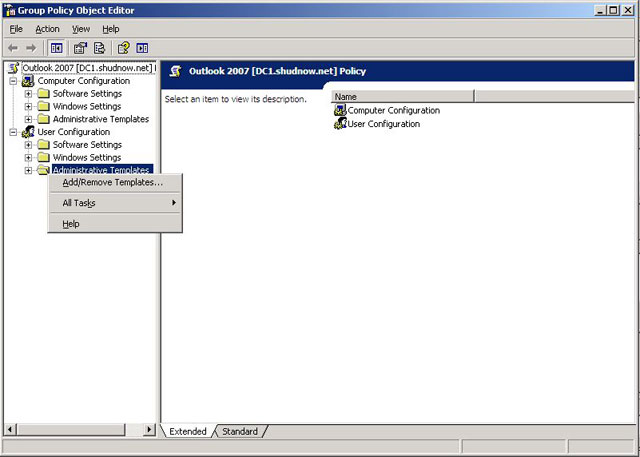This screenshot has width=640, height=457.
Task: Open the Properties toolbar icon
Action: 80,48
